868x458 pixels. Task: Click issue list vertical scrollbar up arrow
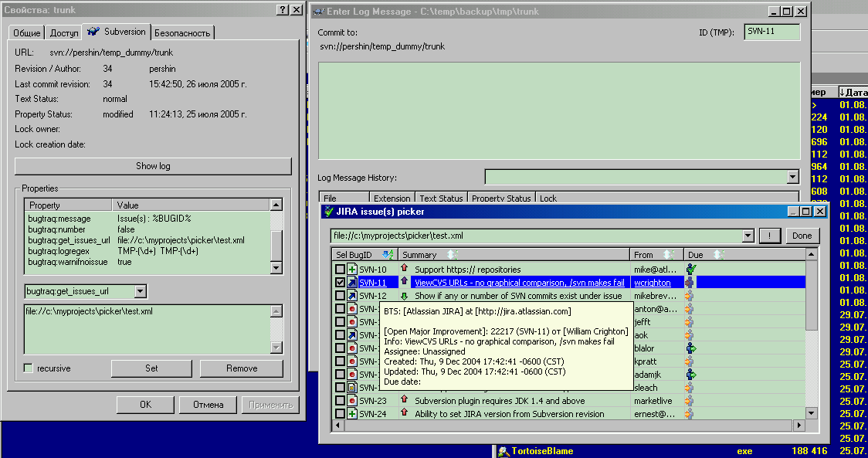point(811,255)
